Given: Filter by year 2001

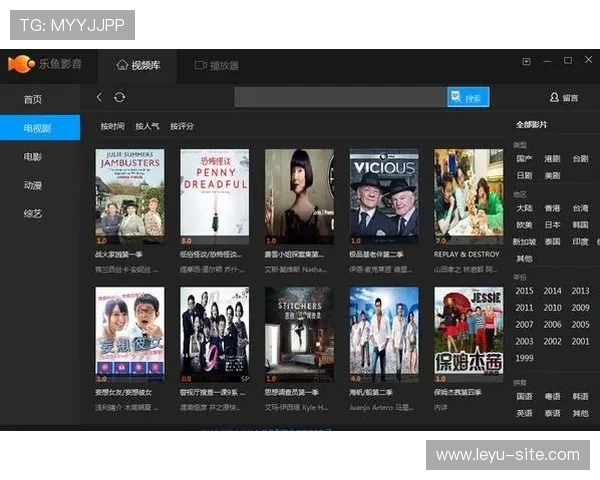Looking at the screenshot, I should tap(580, 341).
